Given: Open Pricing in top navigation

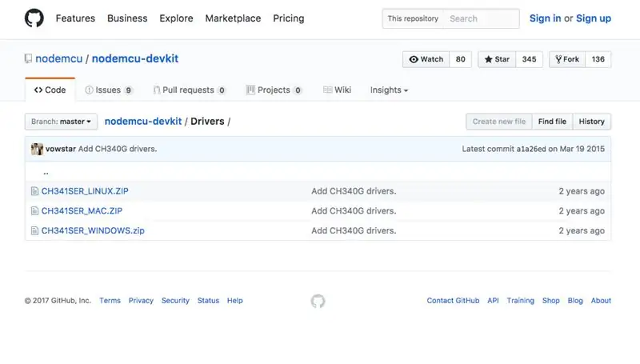Looking at the screenshot, I should point(289,18).
